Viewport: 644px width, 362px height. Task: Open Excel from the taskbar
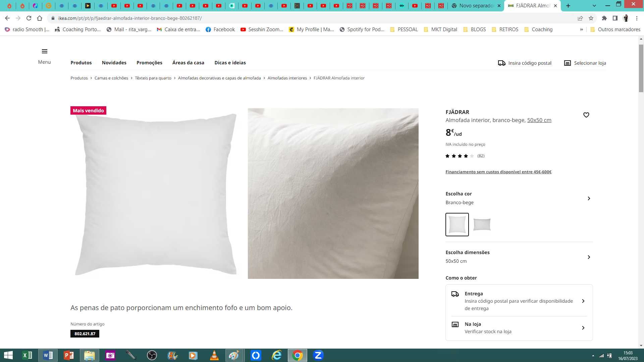(27, 355)
